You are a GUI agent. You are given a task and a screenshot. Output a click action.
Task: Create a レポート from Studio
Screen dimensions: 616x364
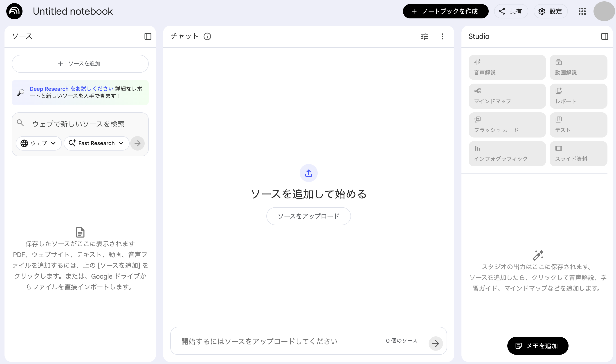(578, 96)
